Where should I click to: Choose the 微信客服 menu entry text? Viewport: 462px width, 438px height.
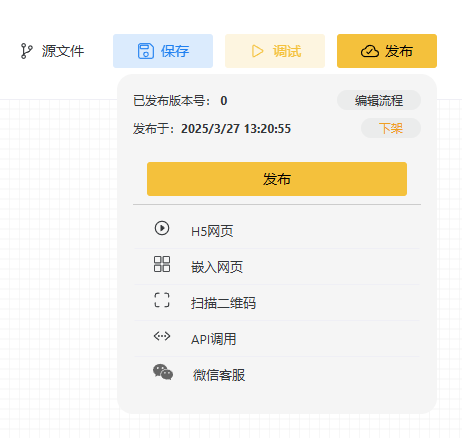tap(219, 375)
